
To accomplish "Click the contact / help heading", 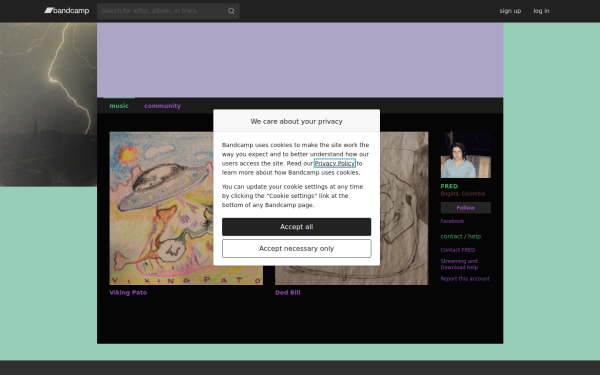I will tap(461, 236).
